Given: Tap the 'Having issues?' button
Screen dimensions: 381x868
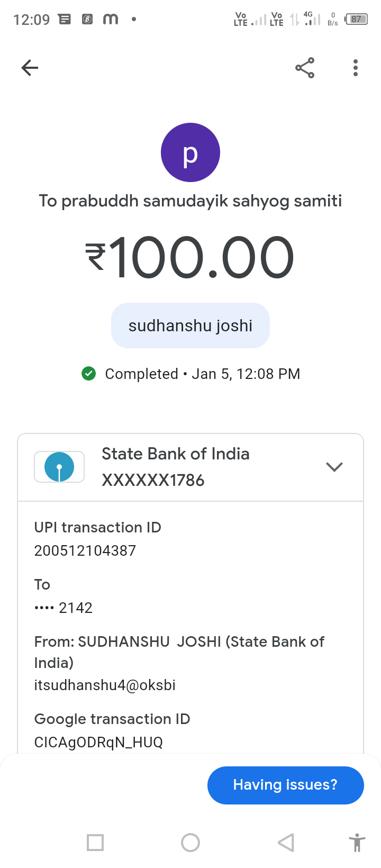Looking at the screenshot, I should [x=286, y=785].
